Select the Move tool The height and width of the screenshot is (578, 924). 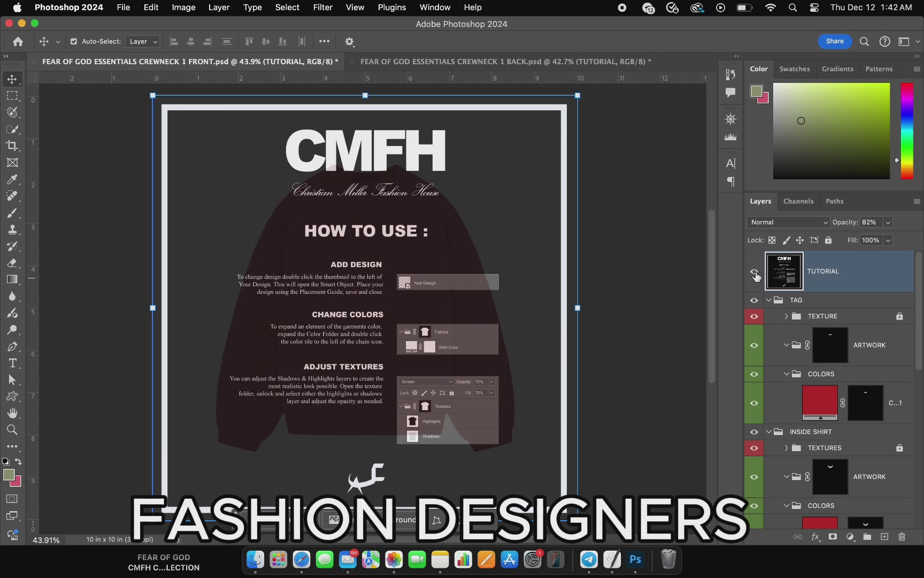coord(12,79)
